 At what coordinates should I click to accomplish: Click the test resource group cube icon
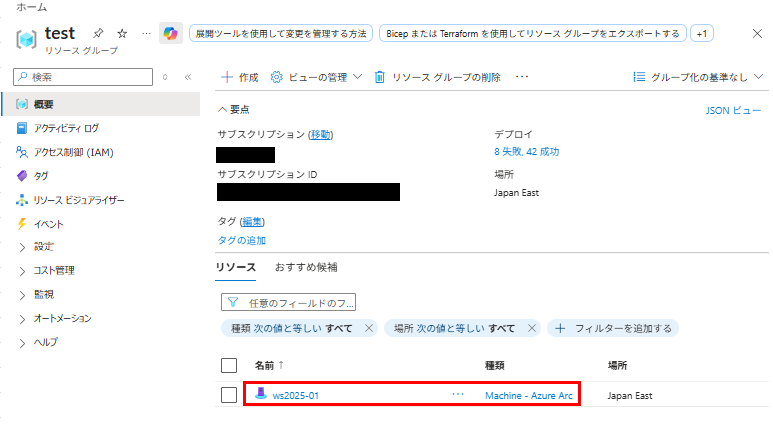(x=26, y=39)
